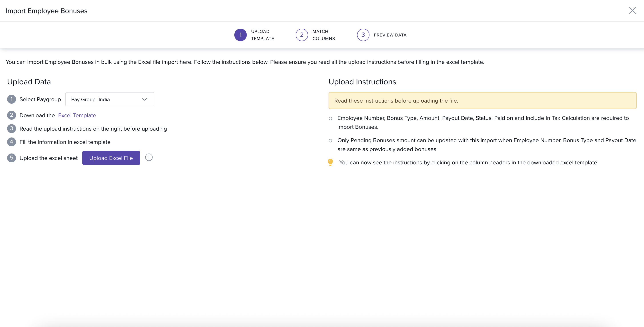Close the Import Employee Bonuses dialog

(x=632, y=10)
